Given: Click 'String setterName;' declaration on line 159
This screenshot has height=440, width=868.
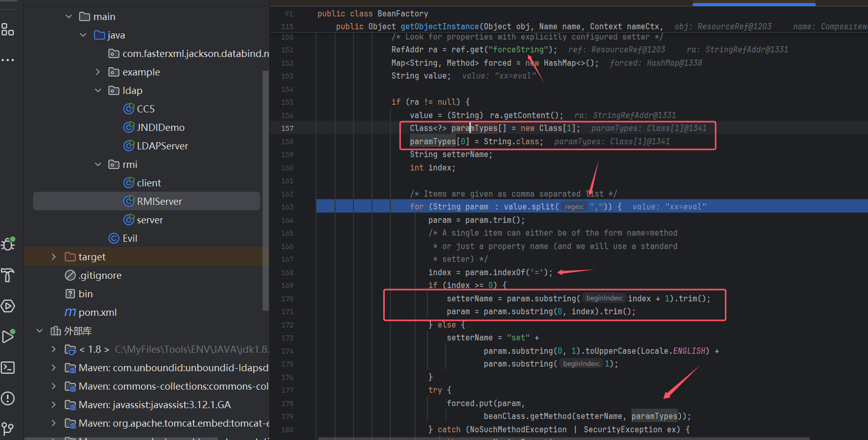Looking at the screenshot, I should coord(451,155).
